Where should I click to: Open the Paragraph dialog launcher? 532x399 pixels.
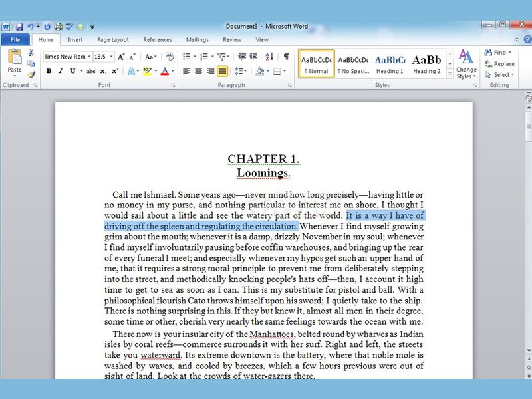click(290, 86)
